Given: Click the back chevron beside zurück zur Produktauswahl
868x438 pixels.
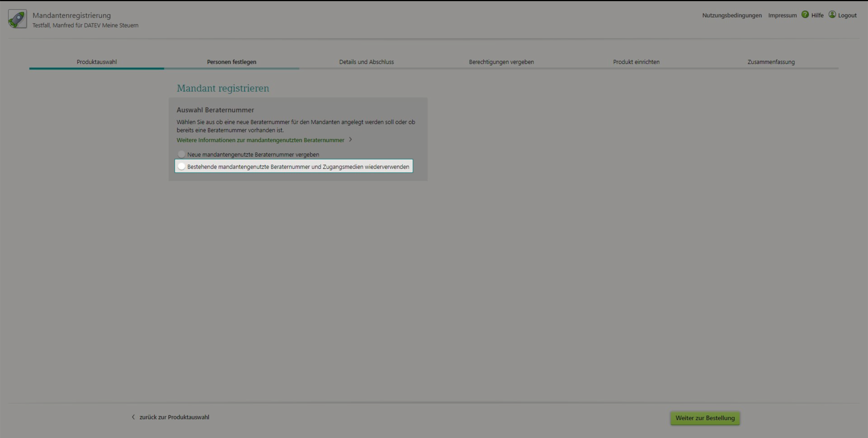Looking at the screenshot, I should (133, 417).
